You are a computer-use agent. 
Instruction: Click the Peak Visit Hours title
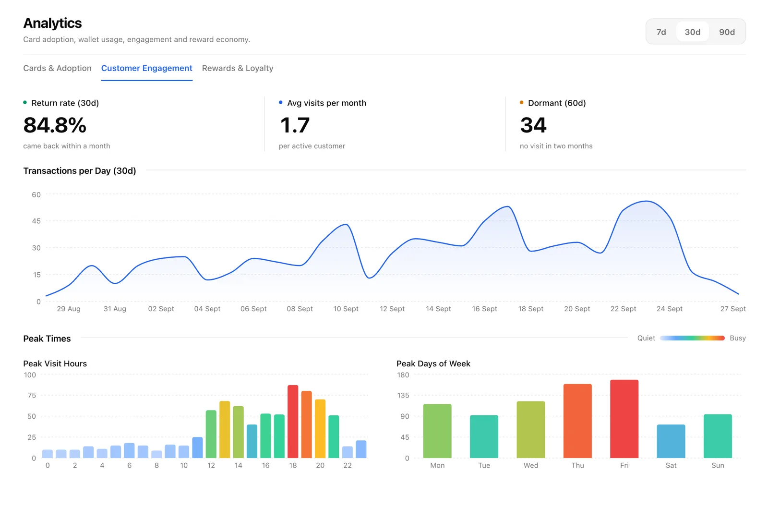coord(55,363)
